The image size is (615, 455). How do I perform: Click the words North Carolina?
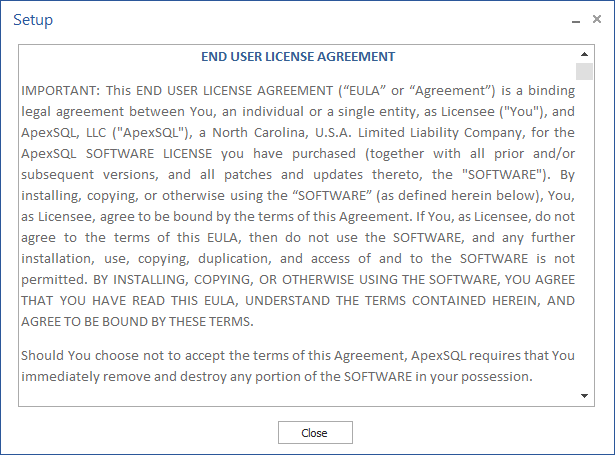tap(261, 133)
